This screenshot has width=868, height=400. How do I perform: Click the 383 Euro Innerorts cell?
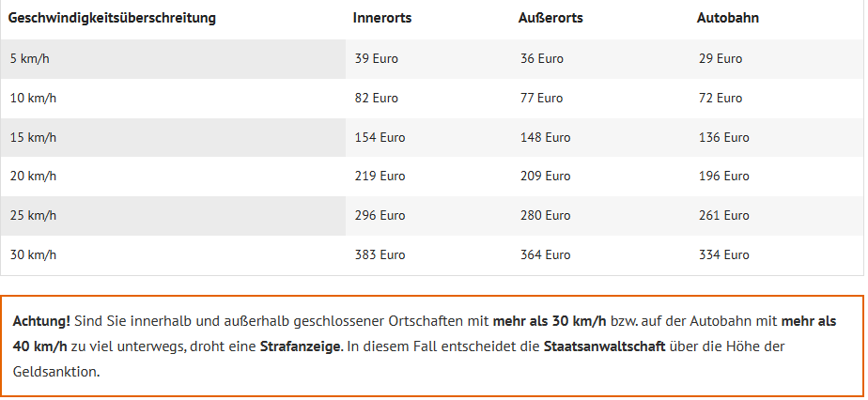380,255
